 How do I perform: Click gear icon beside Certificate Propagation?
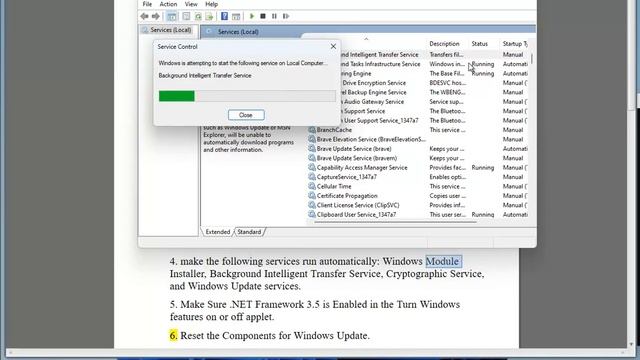(x=312, y=196)
